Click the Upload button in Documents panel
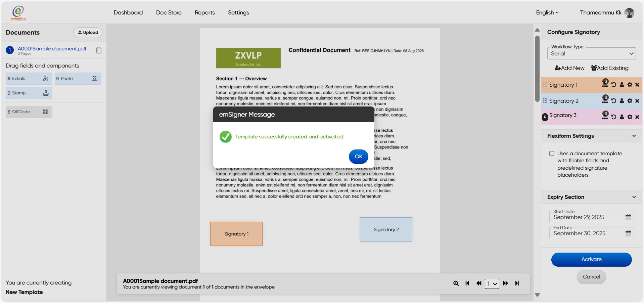 88,33
